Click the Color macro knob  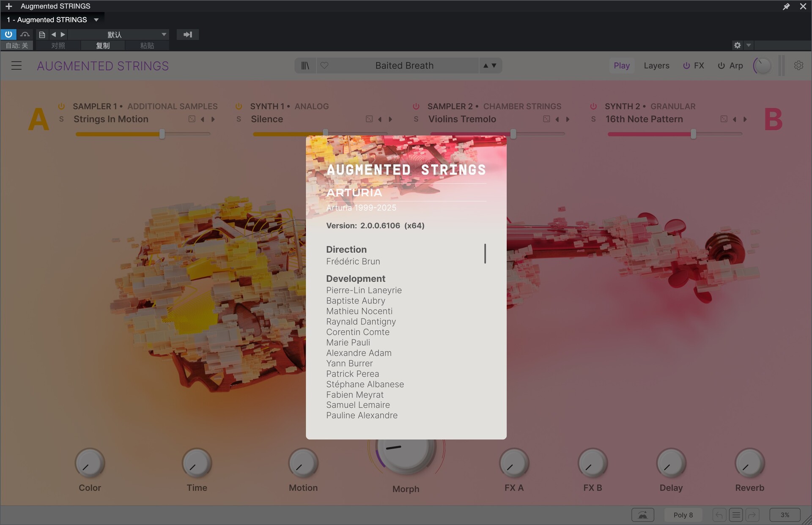click(x=90, y=463)
